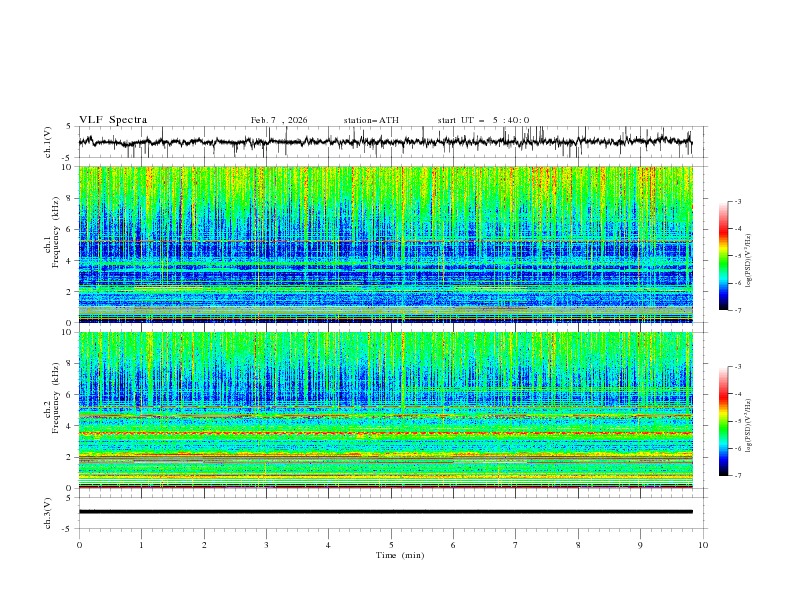Screen dimensions: 792x612
Task: Click the "station=ATH" header label
Action: point(371,120)
